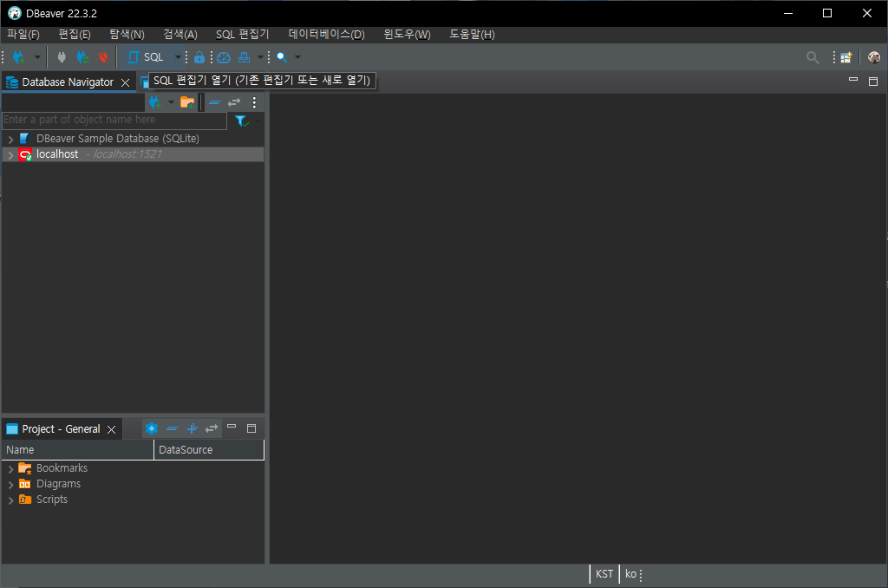Open the dropdown arrow next to SQL button
The height and width of the screenshot is (588, 888).
point(178,57)
